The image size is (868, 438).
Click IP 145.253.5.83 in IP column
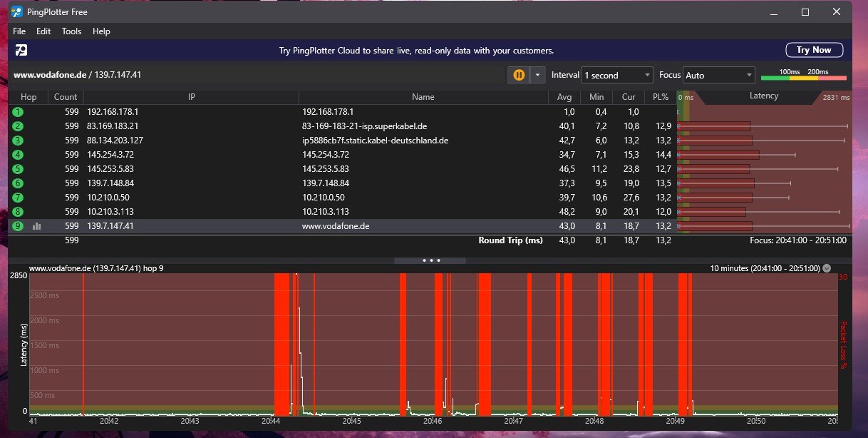click(x=110, y=169)
